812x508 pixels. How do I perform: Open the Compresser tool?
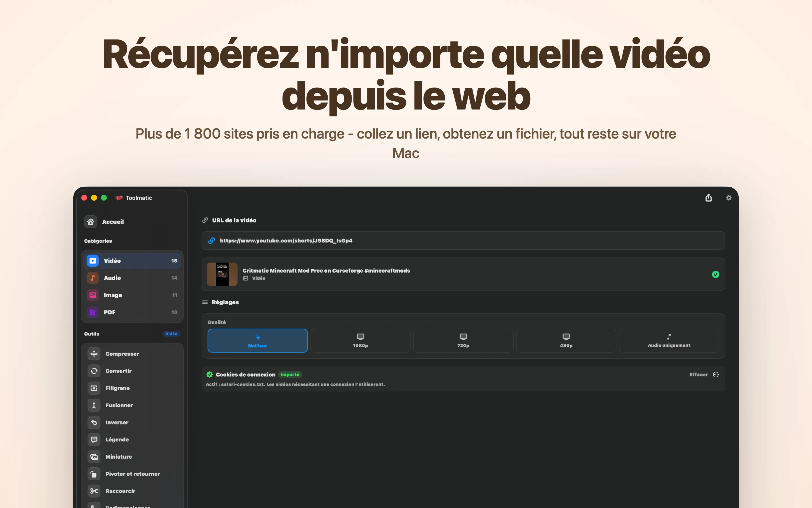tap(132, 354)
